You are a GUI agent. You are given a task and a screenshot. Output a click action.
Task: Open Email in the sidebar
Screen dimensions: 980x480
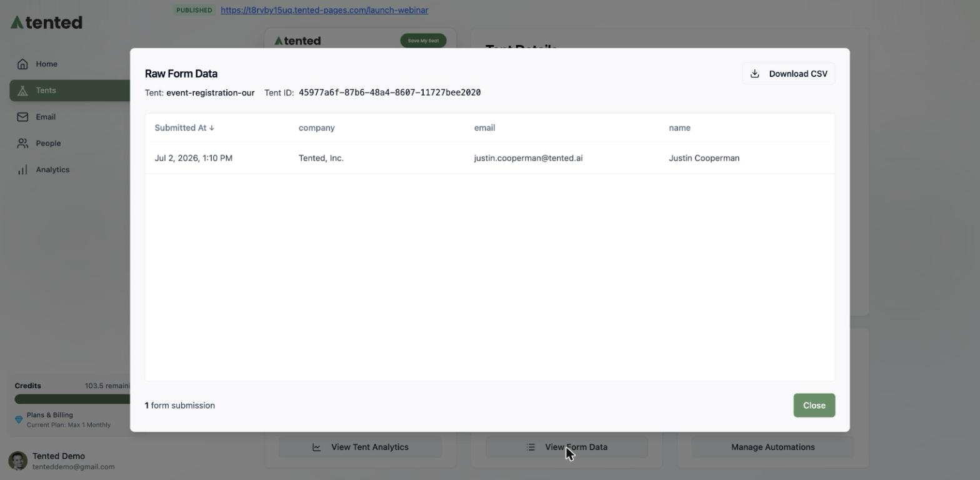(x=70, y=117)
